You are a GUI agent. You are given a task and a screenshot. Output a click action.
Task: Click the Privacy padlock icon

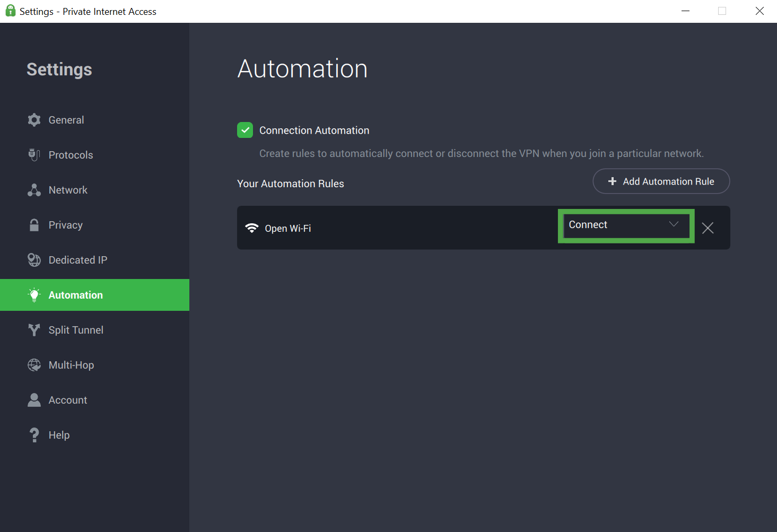click(x=34, y=225)
